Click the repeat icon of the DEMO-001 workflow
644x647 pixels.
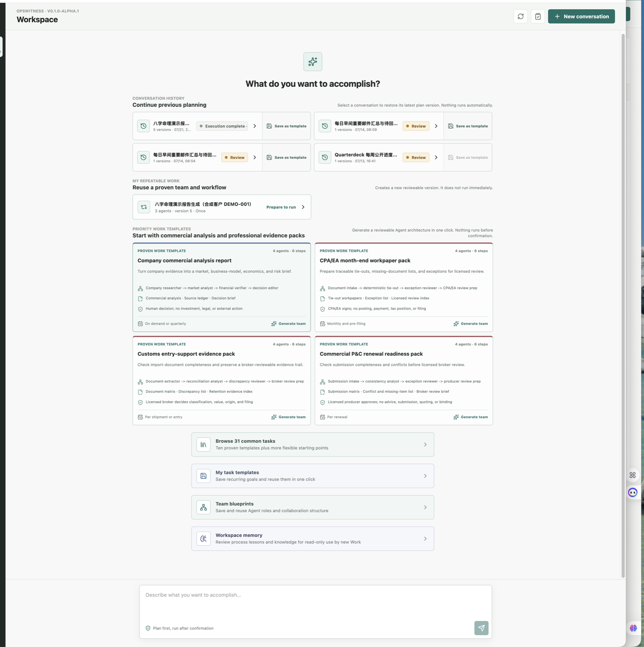coord(144,207)
